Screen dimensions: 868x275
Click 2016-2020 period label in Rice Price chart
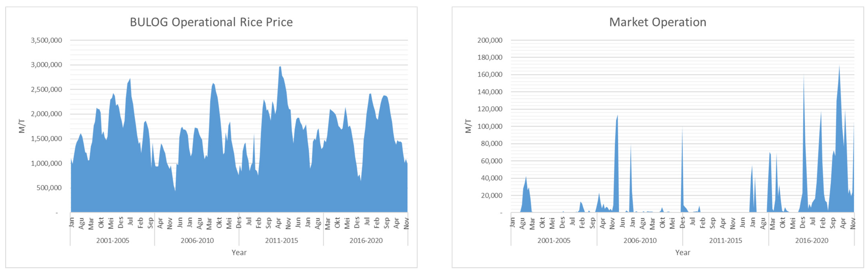[x=366, y=241]
